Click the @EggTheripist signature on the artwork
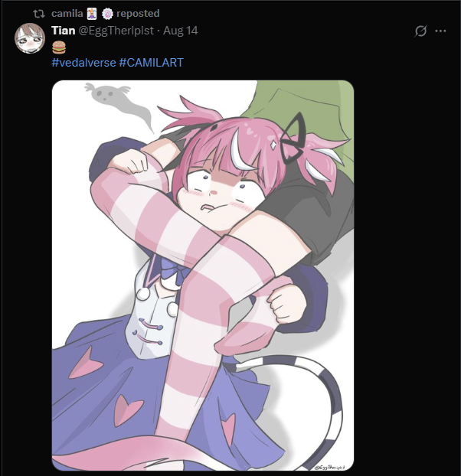Image resolution: width=461 pixels, height=476 pixels. pyautogui.click(x=329, y=467)
